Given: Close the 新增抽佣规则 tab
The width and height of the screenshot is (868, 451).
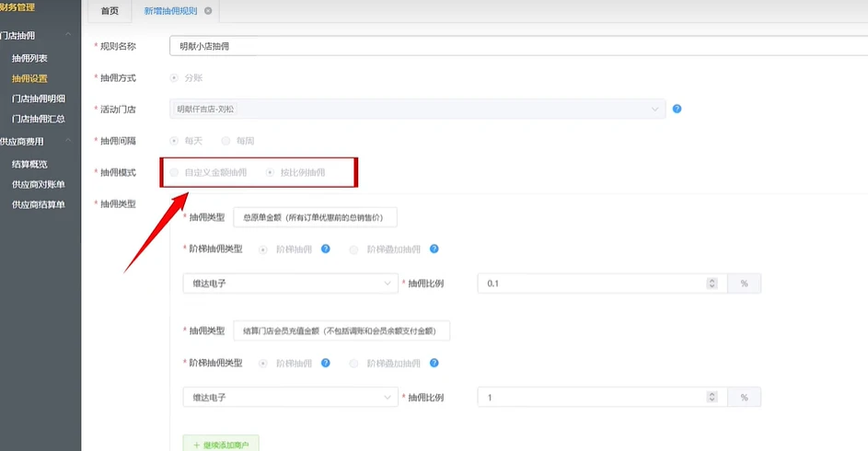Looking at the screenshot, I should tap(208, 10).
